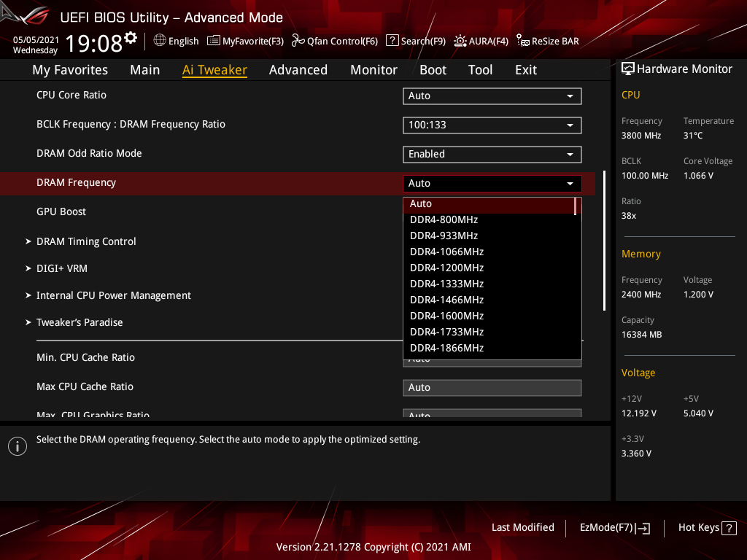Click the EzMode exit arrow icon
747x560 pixels.
point(643,528)
